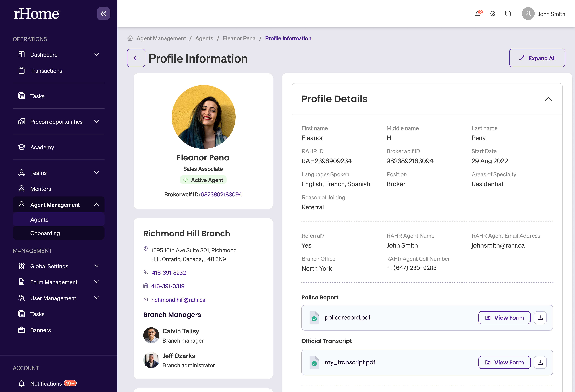This screenshot has width=575, height=392.
Task: Click the settings gear in the top bar
Action: (x=493, y=14)
